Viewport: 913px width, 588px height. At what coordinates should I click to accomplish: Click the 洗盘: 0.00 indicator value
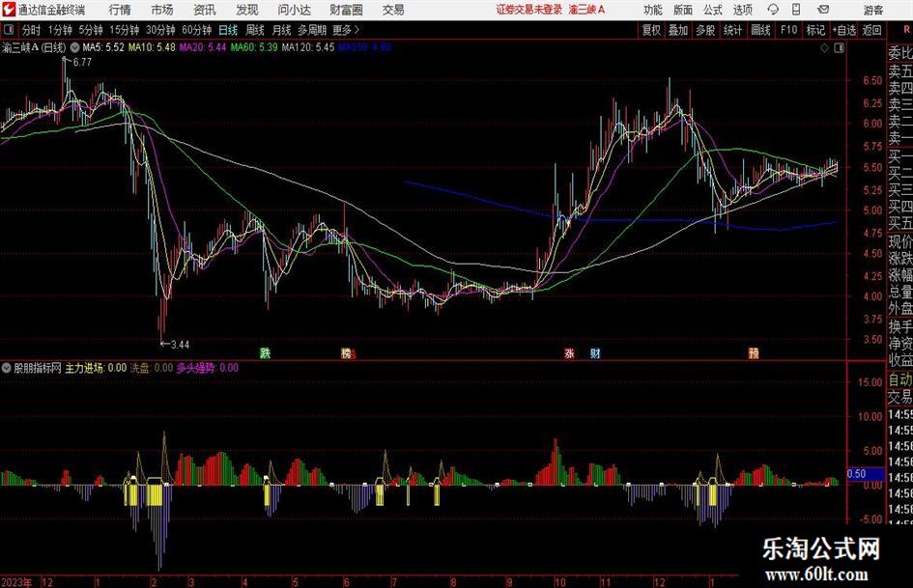[x=152, y=368]
